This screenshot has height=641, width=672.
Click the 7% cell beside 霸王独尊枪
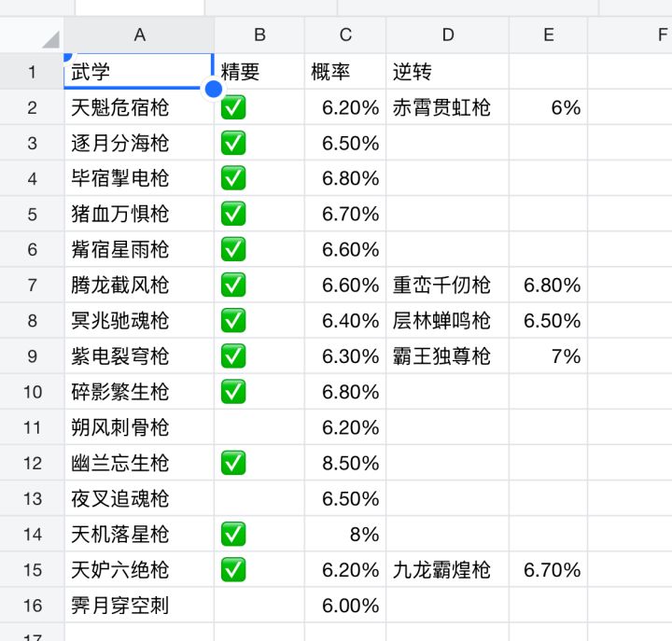[548, 356]
